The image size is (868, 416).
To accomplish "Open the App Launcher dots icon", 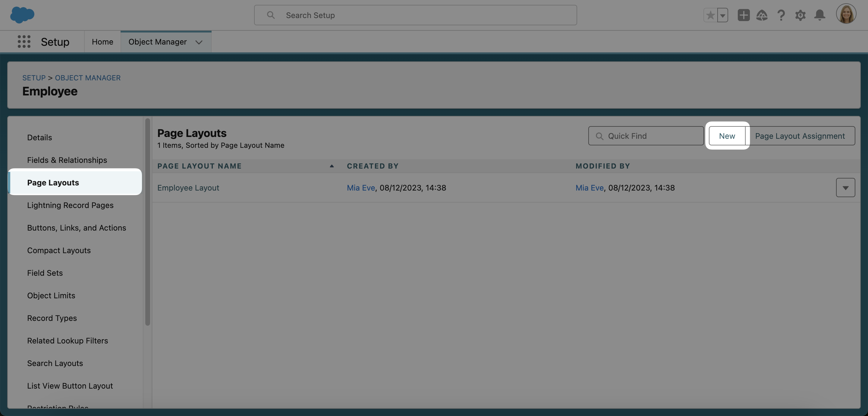I will click(x=24, y=42).
